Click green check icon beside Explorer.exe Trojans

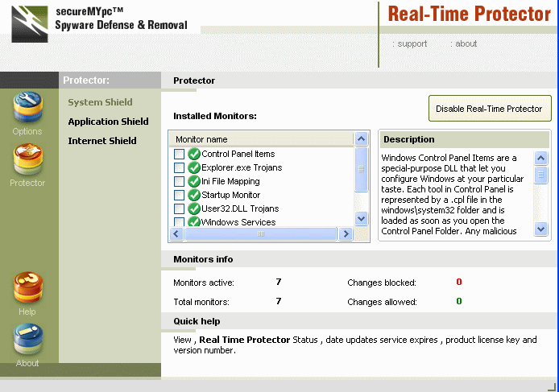pyautogui.click(x=194, y=167)
